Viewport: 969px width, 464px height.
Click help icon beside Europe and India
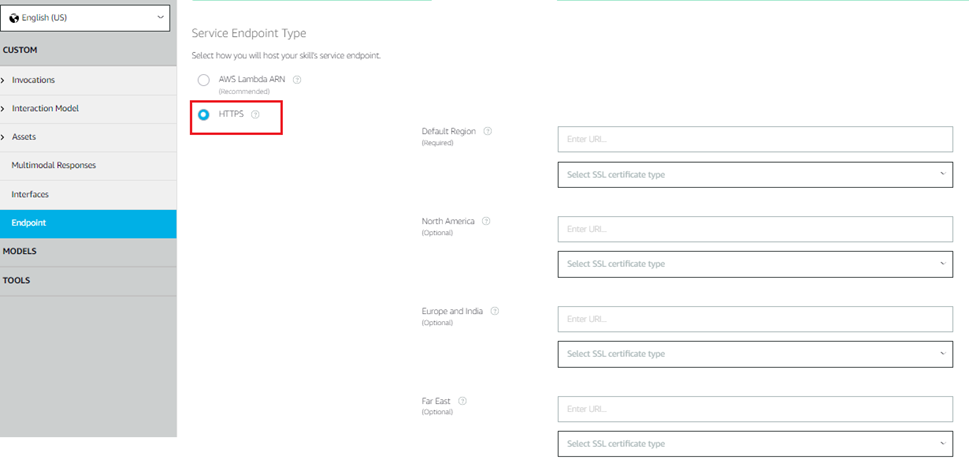[x=494, y=311]
